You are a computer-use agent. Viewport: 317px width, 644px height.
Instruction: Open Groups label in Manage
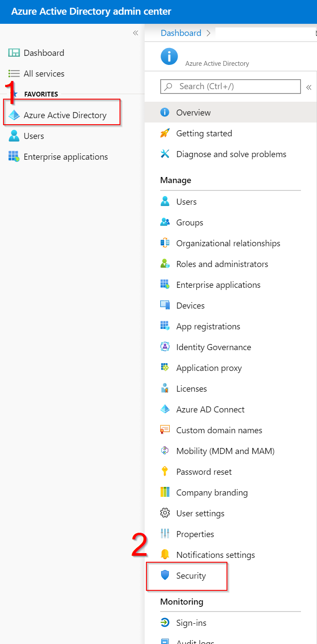[x=190, y=222]
